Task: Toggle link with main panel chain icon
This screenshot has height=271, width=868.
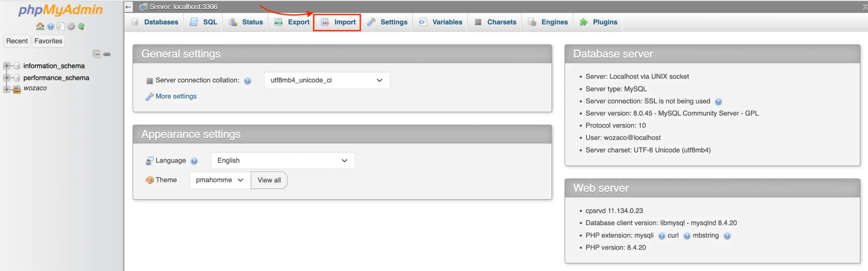Action: click(x=107, y=54)
